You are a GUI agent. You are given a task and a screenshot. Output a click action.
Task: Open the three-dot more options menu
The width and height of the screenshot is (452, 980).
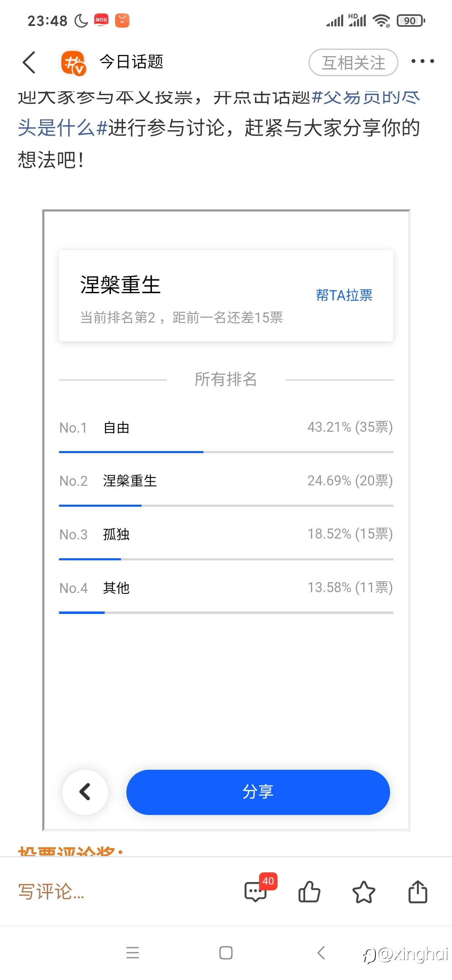click(x=422, y=62)
